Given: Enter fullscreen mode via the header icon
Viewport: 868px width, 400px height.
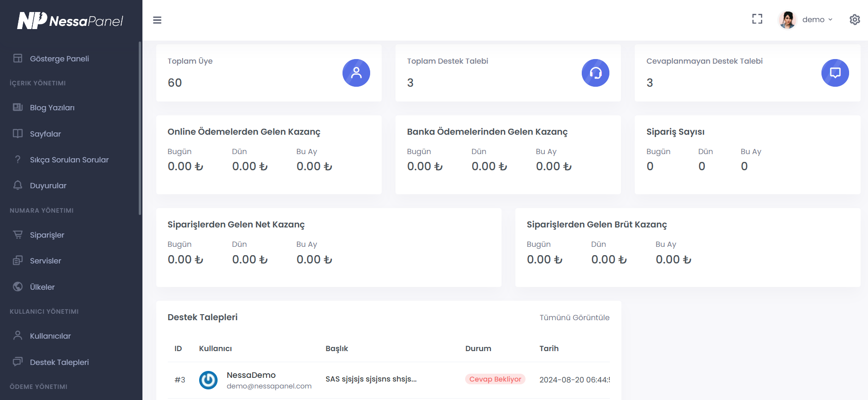Looking at the screenshot, I should point(757,19).
